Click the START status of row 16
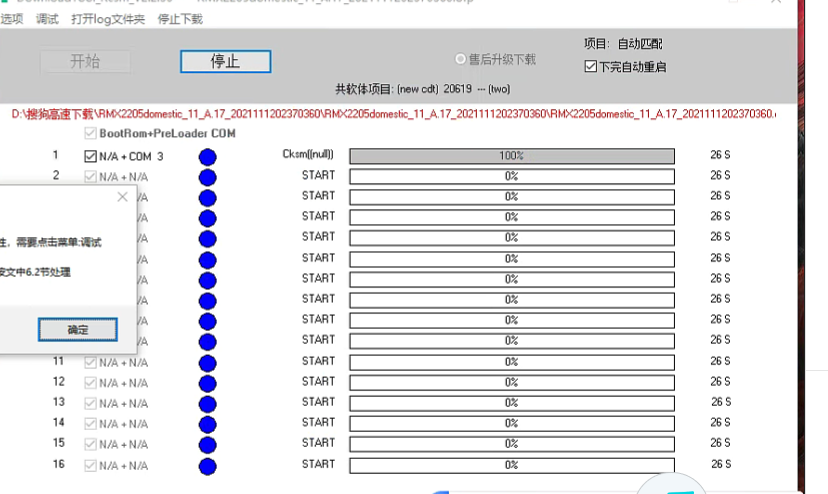 [318, 464]
